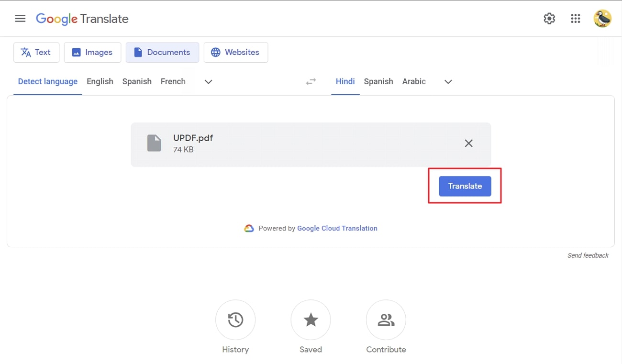Open the Google Cloud Translation link
This screenshot has width=622, height=364.
click(x=337, y=228)
